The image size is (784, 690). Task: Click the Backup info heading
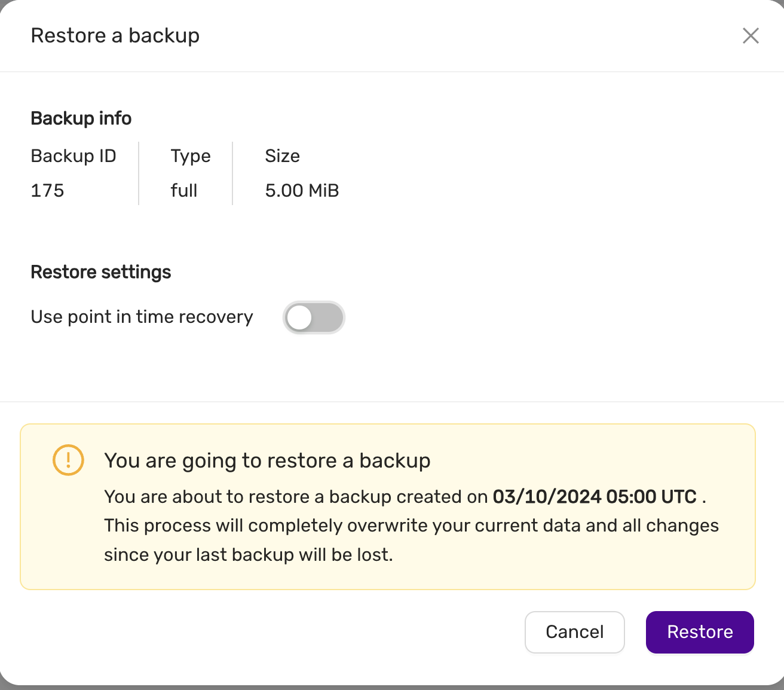(x=81, y=118)
